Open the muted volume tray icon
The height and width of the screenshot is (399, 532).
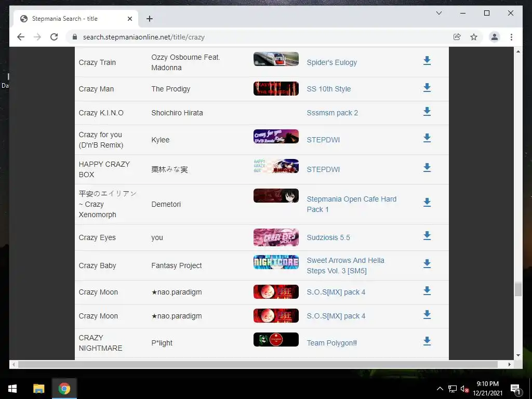pyautogui.click(x=464, y=389)
